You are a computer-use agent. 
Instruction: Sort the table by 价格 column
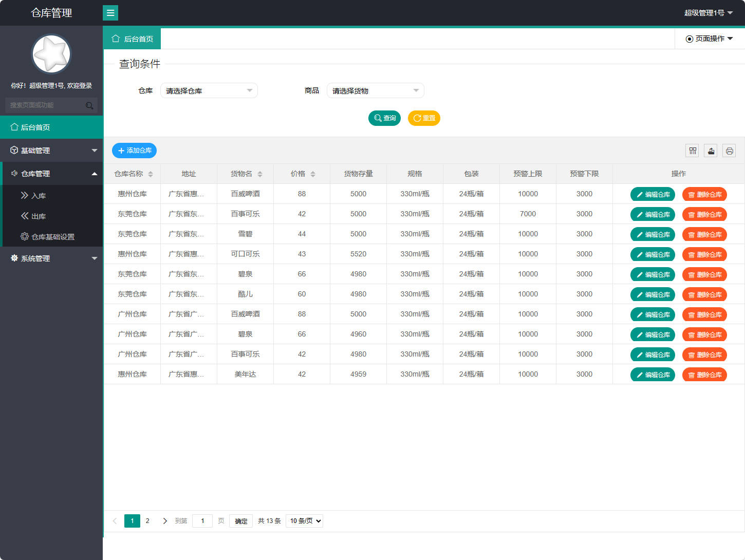[313, 174]
